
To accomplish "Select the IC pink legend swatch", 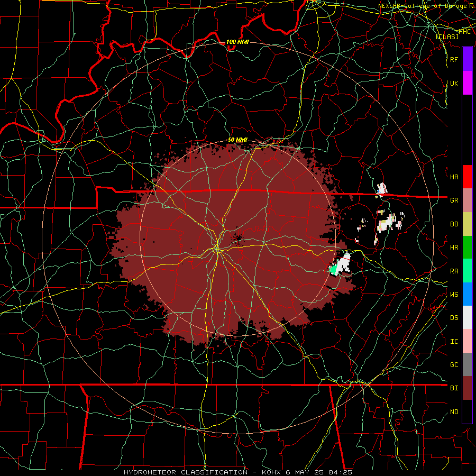I will 467,341.
